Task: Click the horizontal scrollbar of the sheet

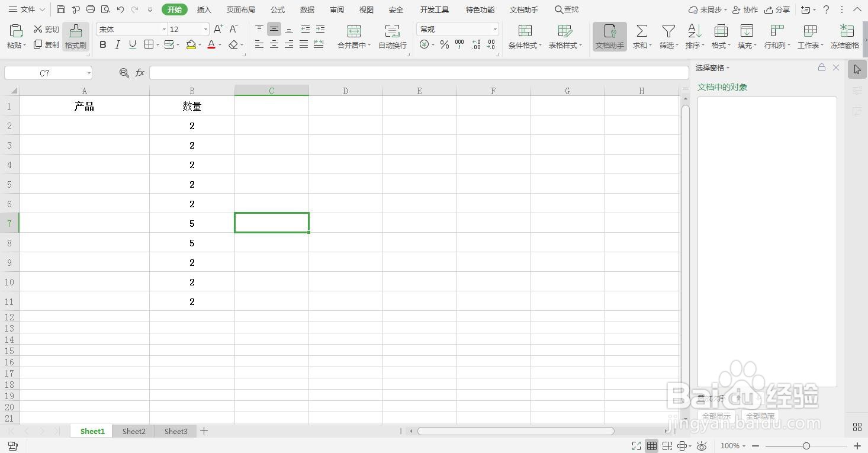Action: (x=516, y=431)
